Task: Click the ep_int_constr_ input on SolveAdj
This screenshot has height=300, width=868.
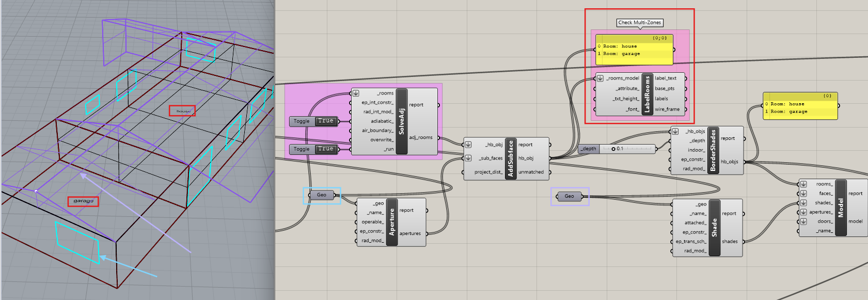Action: coord(377,103)
